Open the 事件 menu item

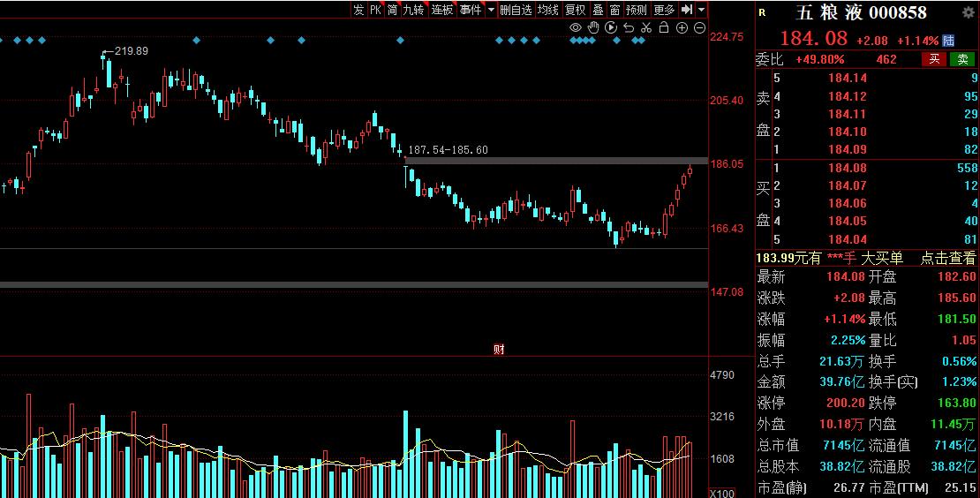click(471, 10)
